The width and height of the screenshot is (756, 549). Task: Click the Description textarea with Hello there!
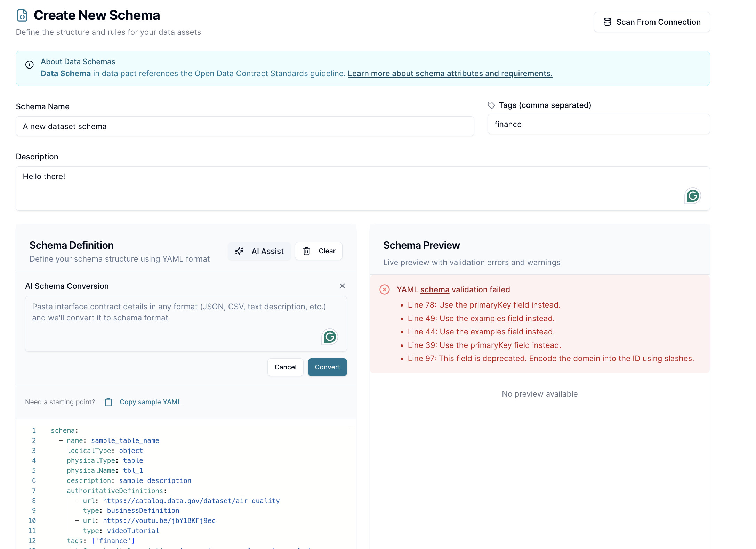pos(348,188)
